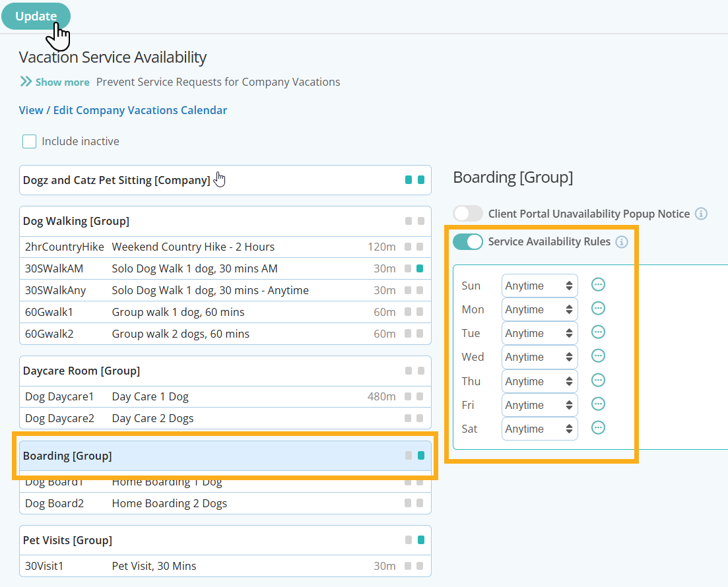
Task: Click the teal availability indicator next to 30SWalkAM
Action: [x=420, y=268]
